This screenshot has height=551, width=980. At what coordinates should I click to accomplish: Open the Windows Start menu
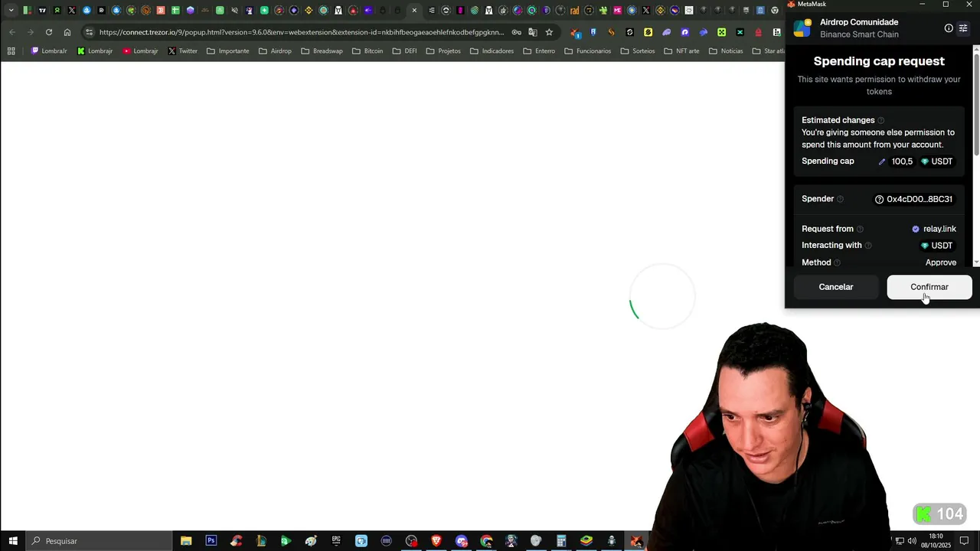(x=13, y=541)
